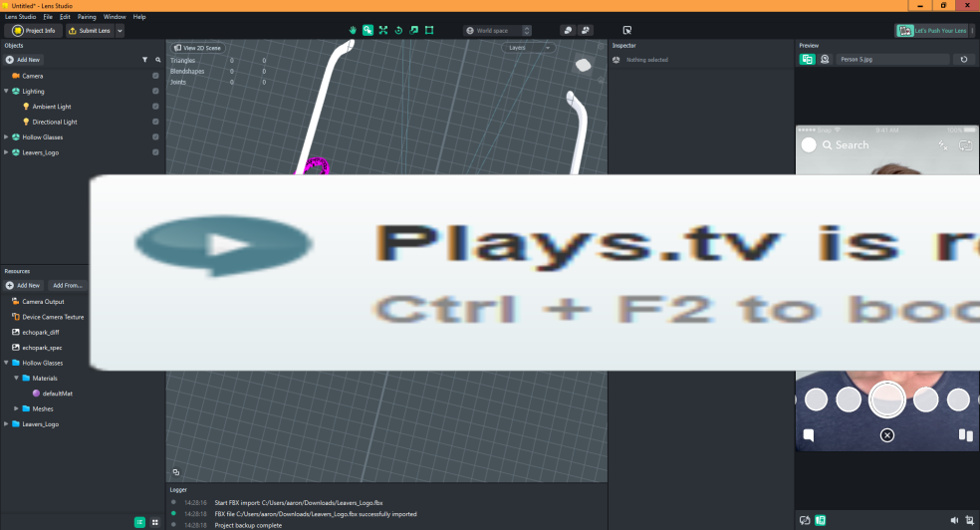Click the first shading mode icon

click(568, 30)
